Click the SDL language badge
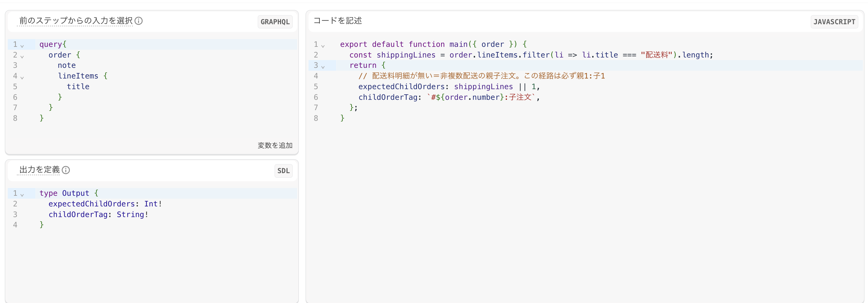Screen dimensions: 868x303 283,171
